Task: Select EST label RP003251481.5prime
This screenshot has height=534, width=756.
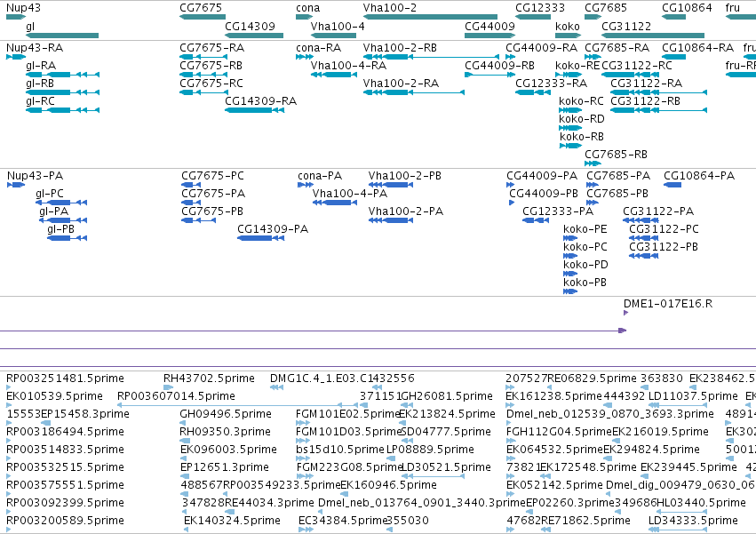Action: coord(65,379)
